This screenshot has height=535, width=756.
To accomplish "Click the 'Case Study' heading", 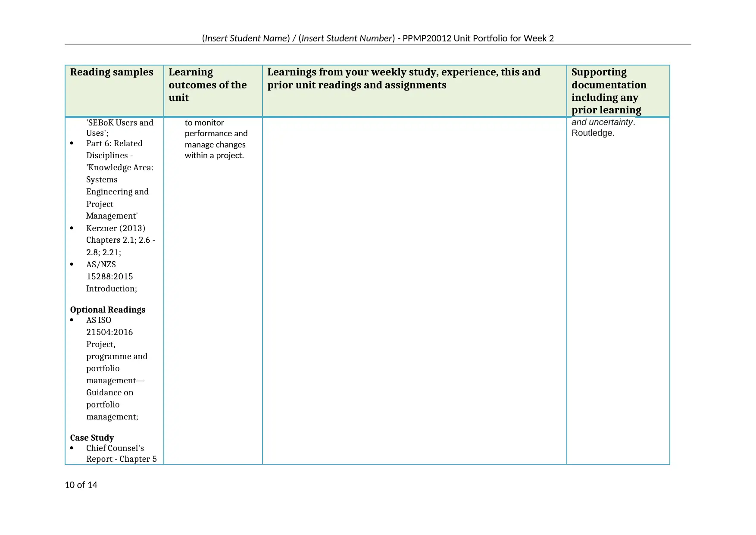I will [x=92, y=438].
